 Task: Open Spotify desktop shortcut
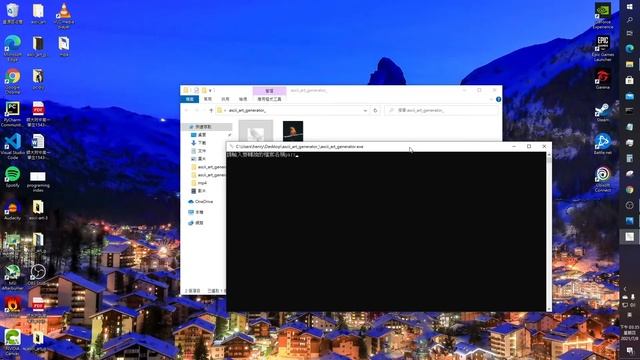click(x=12, y=178)
